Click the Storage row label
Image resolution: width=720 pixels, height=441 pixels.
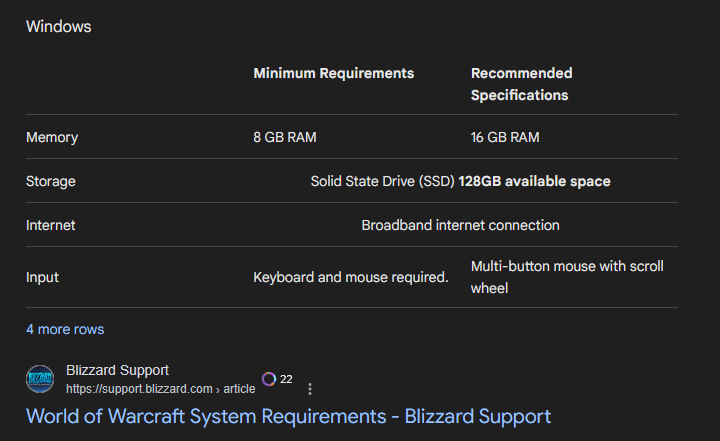51,181
